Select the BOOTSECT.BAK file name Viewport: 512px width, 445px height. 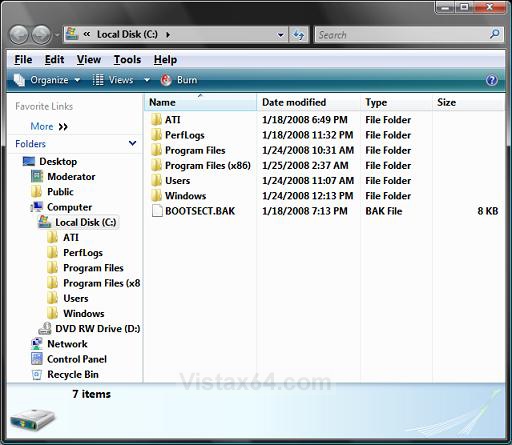pos(200,211)
